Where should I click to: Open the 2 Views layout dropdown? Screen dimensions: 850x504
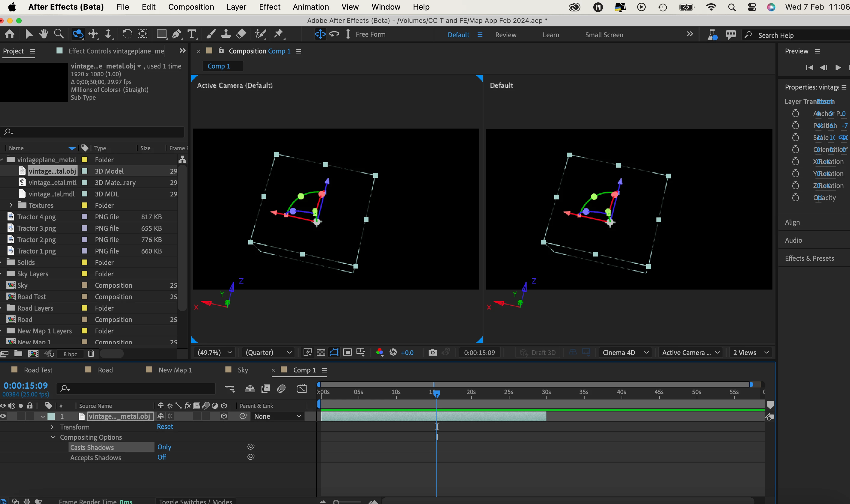[x=751, y=353]
